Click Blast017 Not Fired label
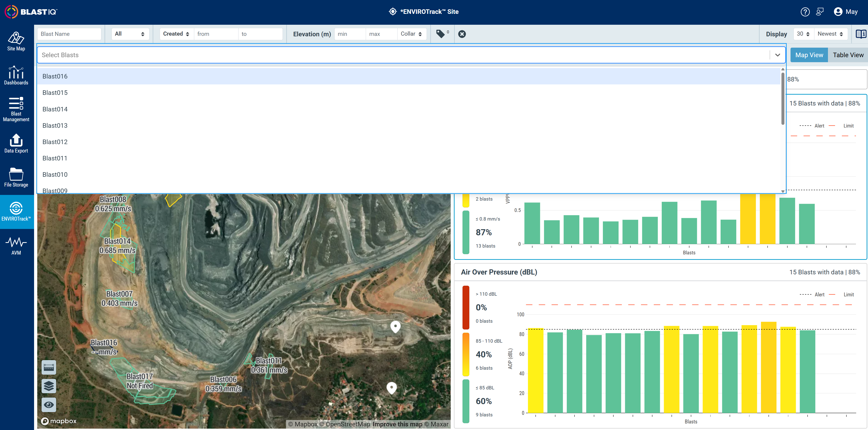The height and width of the screenshot is (430, 868). click(139, 381)
